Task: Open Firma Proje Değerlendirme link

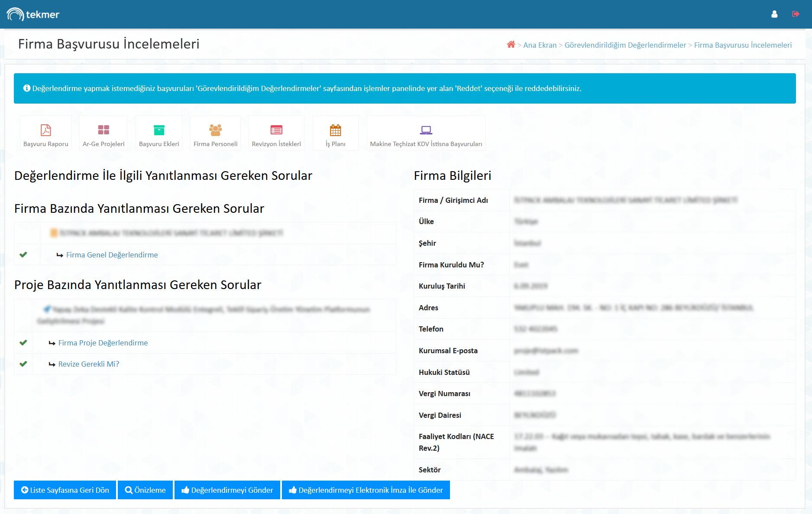Action: tap(103, 343)
